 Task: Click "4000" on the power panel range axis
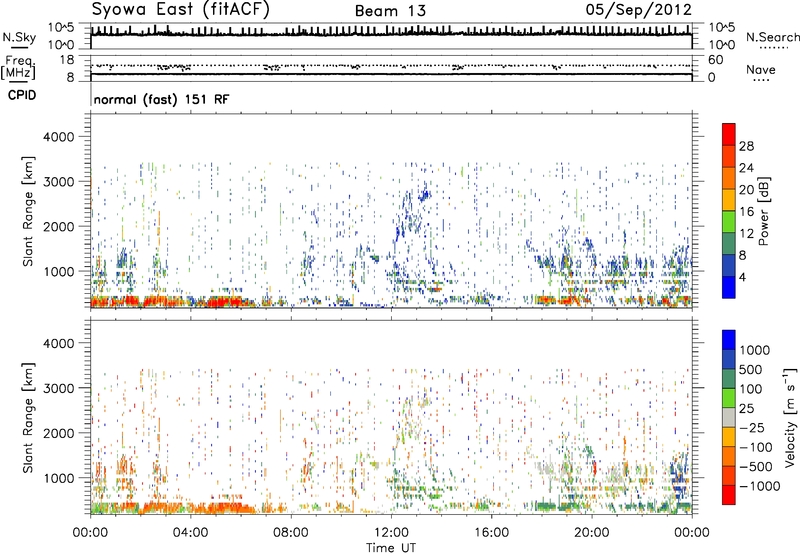tap(58, 137)
